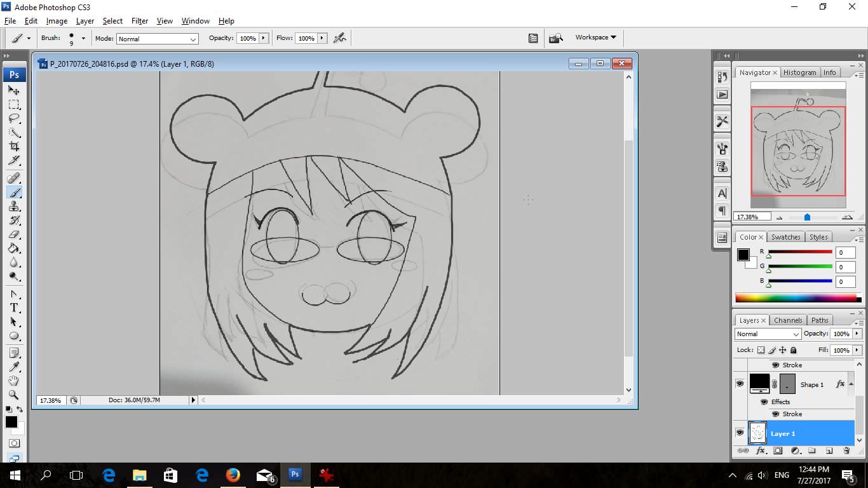Open the Filter menu

(139, 21)
